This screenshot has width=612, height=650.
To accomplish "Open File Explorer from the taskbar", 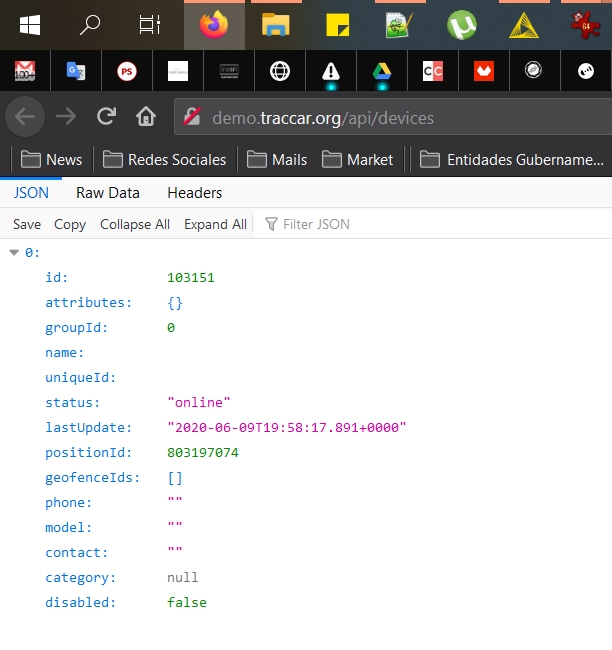I will pyautogui.click(x=275, y=25).
